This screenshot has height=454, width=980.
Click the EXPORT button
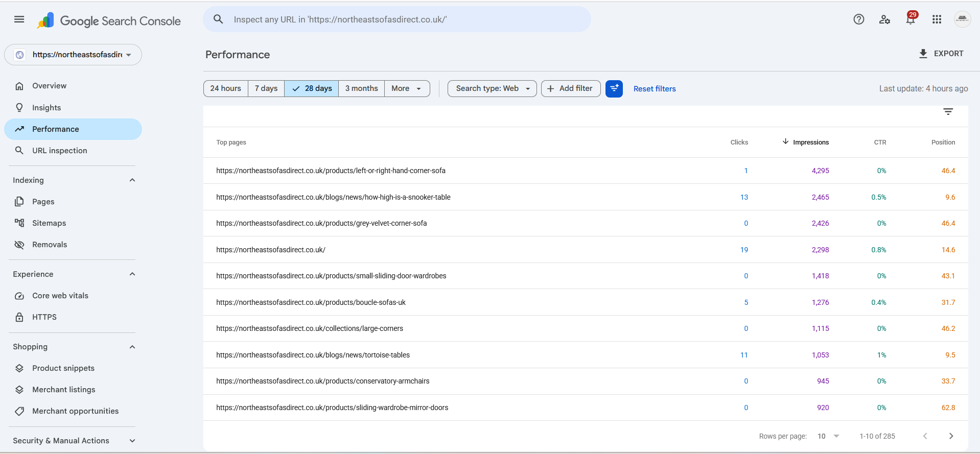click(x=941, y=54)
